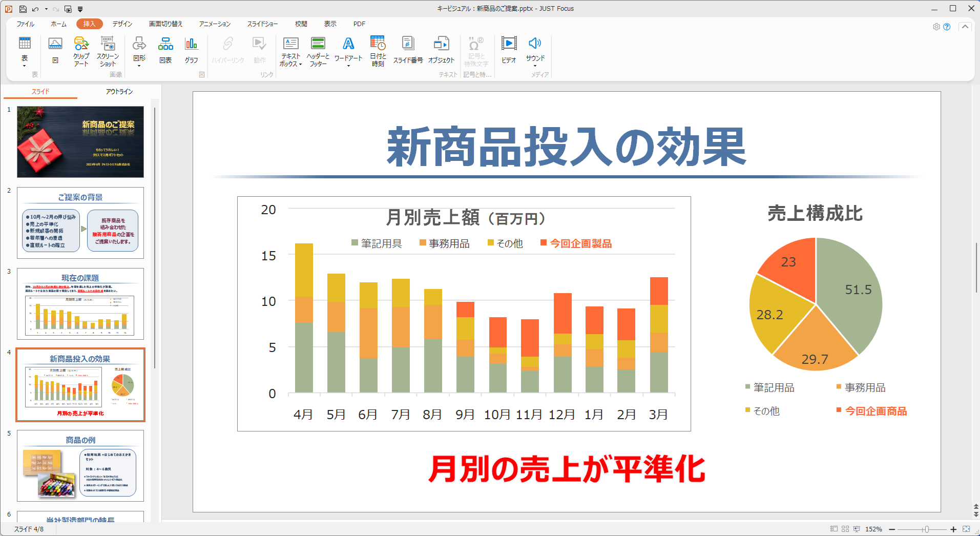Switch to slide sorter view in status bar
This screenshot has height=536, width=980.
[x=845, y=529]
